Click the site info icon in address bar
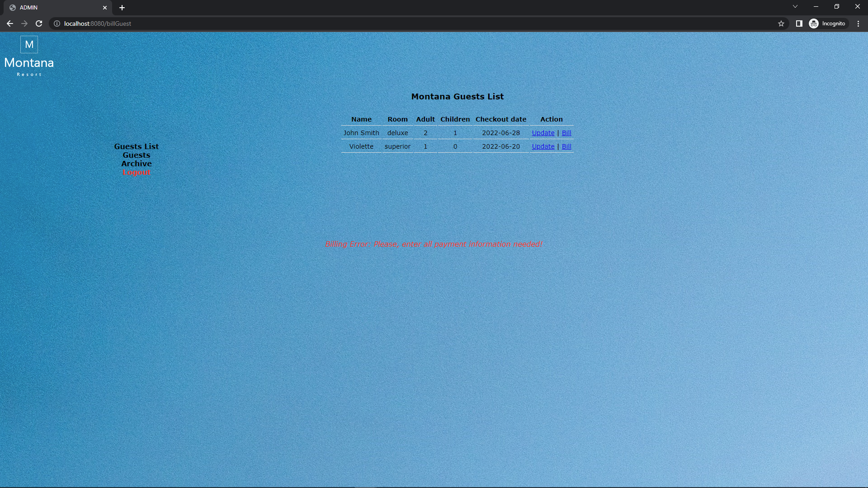The image size is (868, 488). pos(57,23)
